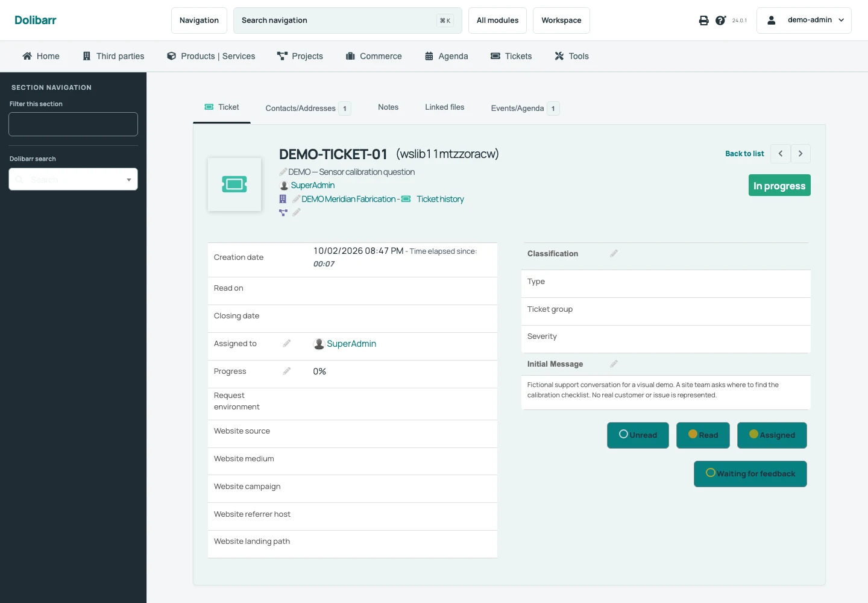Viewport: 868px width, 603px height.
Task: Open the Home menu
Action: [41, 56]
